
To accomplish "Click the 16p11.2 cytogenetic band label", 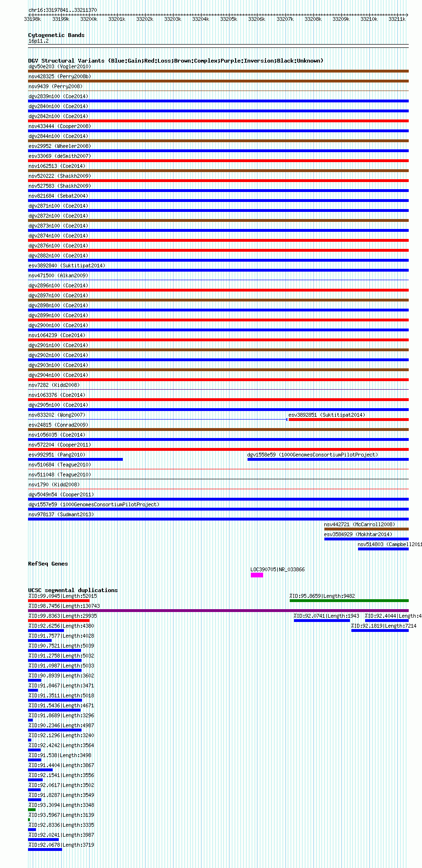I will click(38, 41).
